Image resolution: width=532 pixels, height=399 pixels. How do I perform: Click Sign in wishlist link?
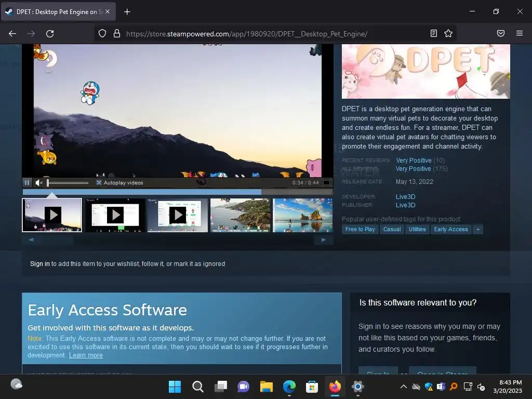[x=39, y=263]
